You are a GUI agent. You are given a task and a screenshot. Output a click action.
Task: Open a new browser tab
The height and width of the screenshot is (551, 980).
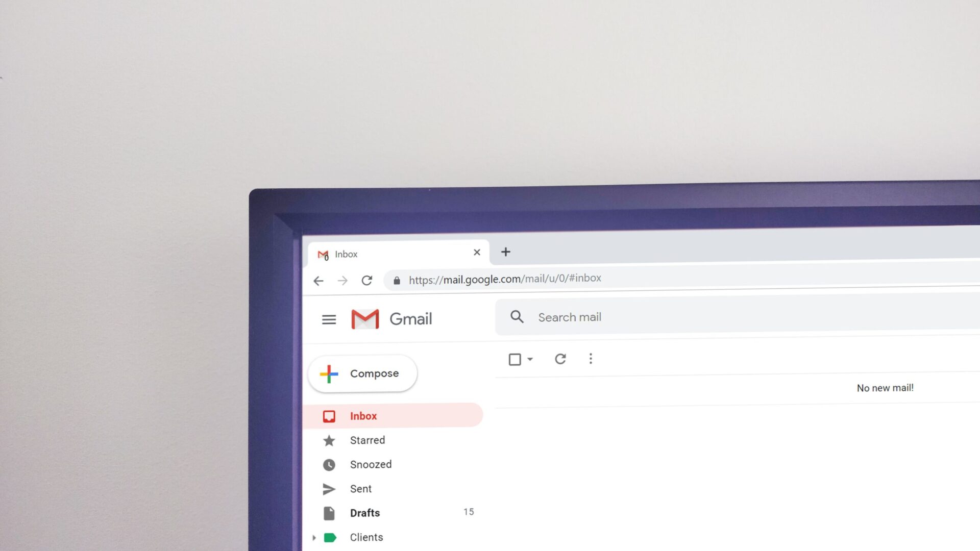(505, 253)
